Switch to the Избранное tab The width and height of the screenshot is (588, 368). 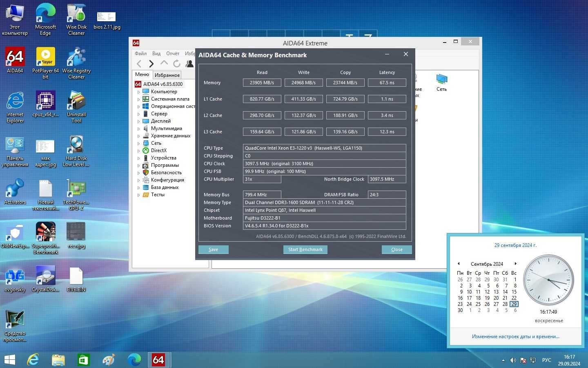[167, 75]
